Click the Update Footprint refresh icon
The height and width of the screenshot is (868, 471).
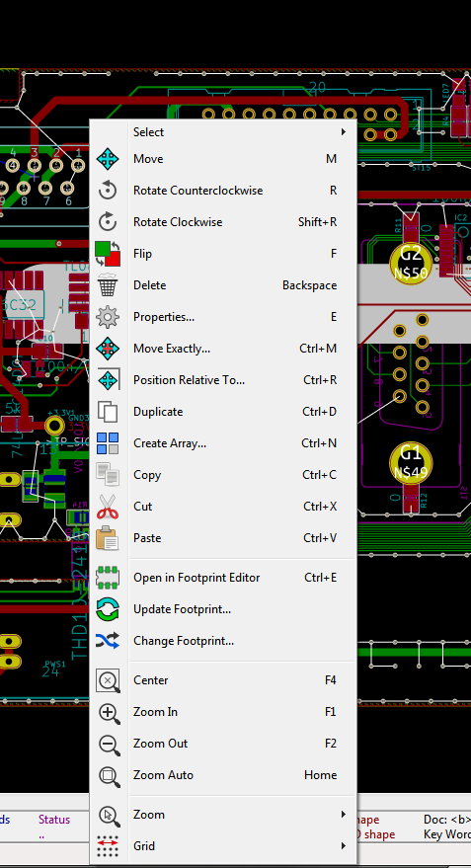(108, 609)
